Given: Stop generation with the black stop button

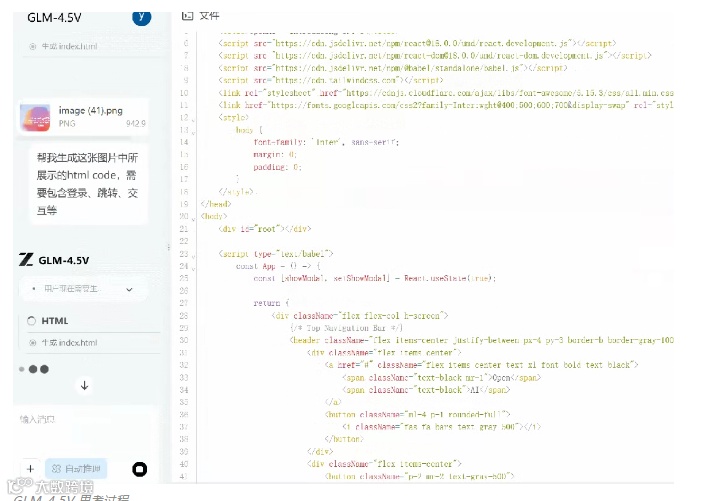Looking at the screenshot, I should [140, 469].
